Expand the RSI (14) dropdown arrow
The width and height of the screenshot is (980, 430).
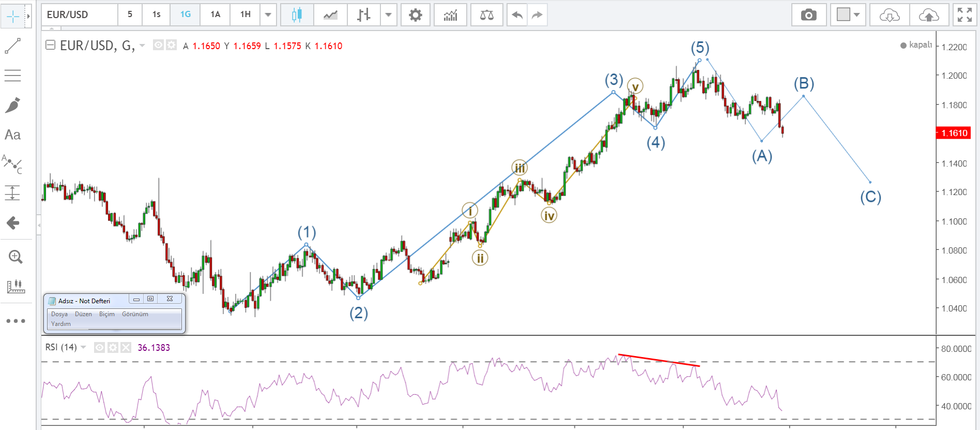pos(84,347)
